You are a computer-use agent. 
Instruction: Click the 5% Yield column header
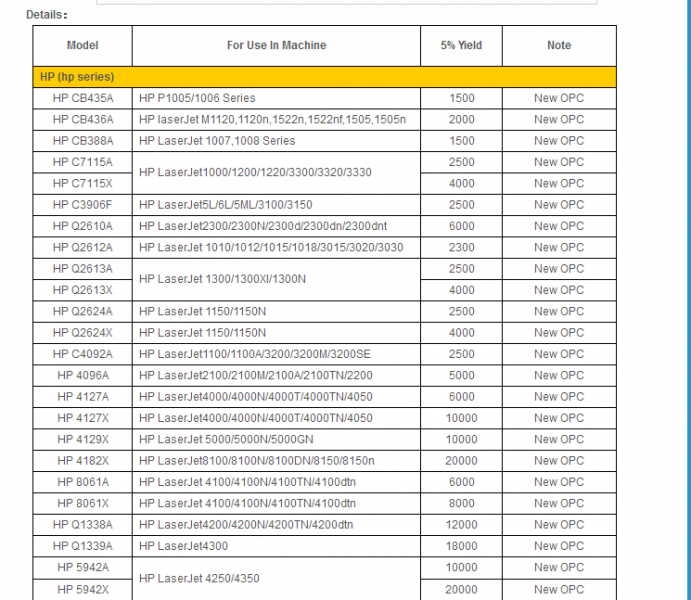click(x=461, y=45)
